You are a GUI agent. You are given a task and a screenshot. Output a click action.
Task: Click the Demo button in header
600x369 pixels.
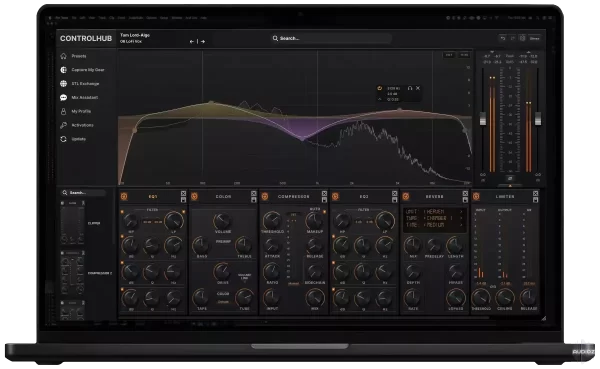(535, 38)
